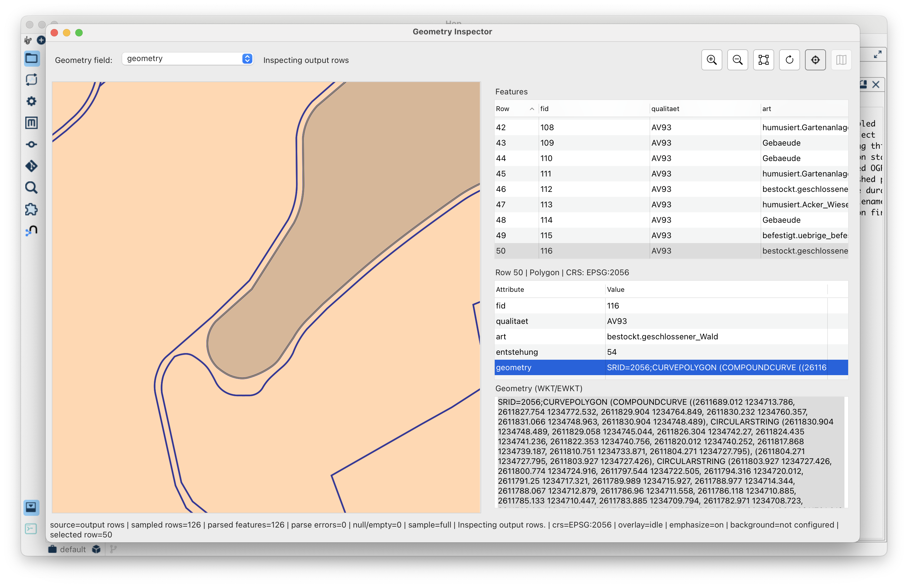908x588 pixels.
Task: Select feature row 45 with fid 111
Action: pos(671,174)
